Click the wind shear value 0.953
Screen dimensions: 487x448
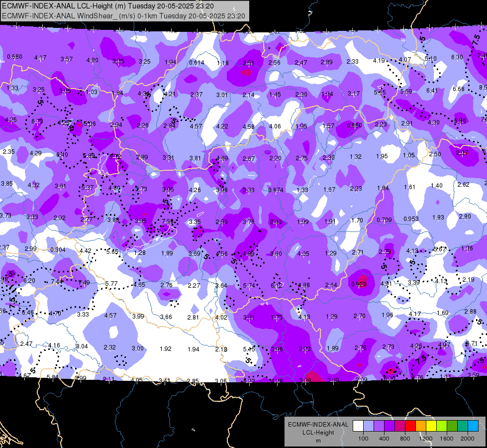[x=411, y=219]
